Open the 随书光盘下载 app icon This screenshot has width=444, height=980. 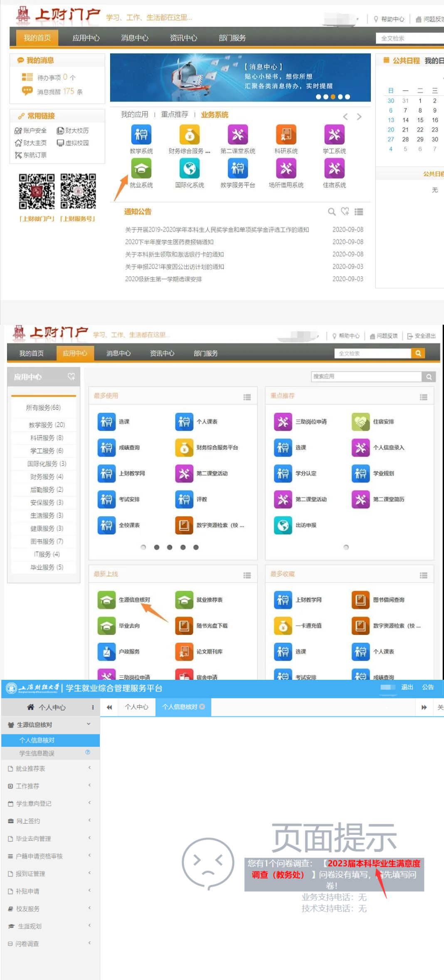tap(184, 626)
